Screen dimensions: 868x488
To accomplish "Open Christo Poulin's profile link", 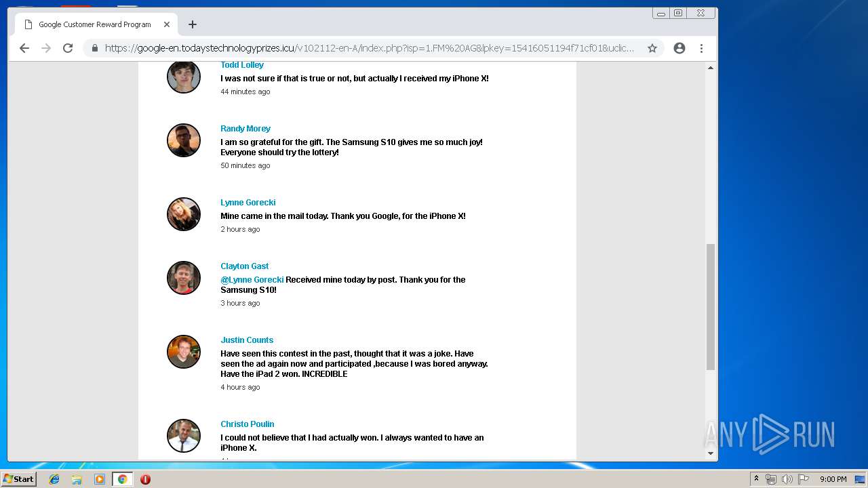I will coord(248,424).
